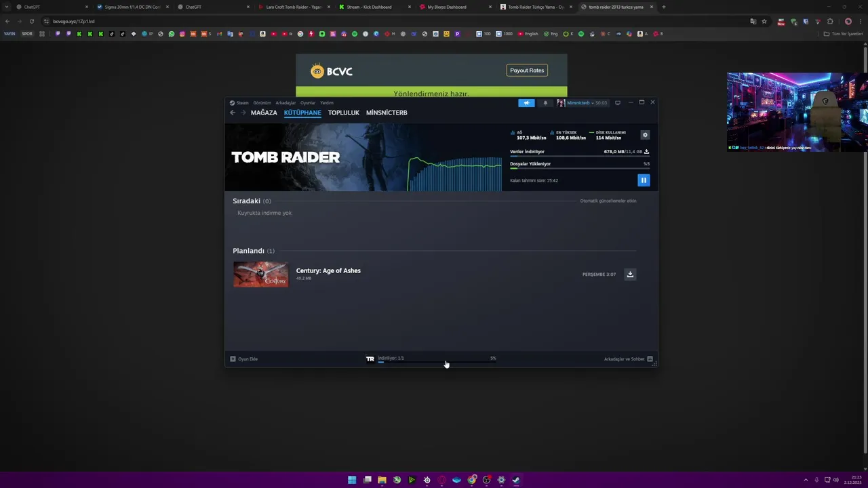Click Otomatik güncellemeler etkin link
868x488 pixels.
[x=608, y=201]
